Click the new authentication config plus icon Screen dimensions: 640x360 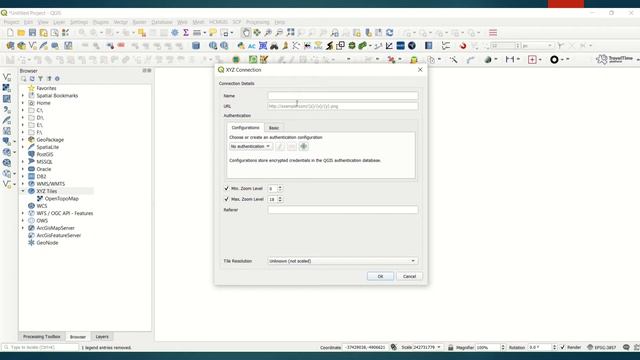coord(303,146)
